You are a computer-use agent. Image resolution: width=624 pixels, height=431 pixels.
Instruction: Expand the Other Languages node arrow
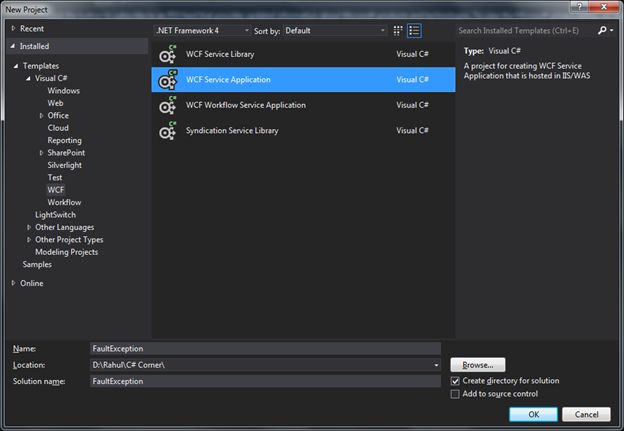pos(29,227)
